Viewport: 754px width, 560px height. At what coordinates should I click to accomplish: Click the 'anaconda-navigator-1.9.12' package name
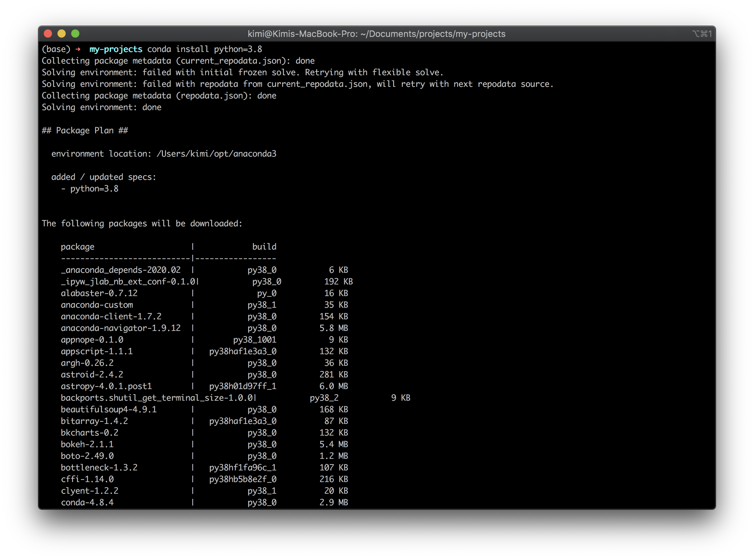(x=121, y=328)
